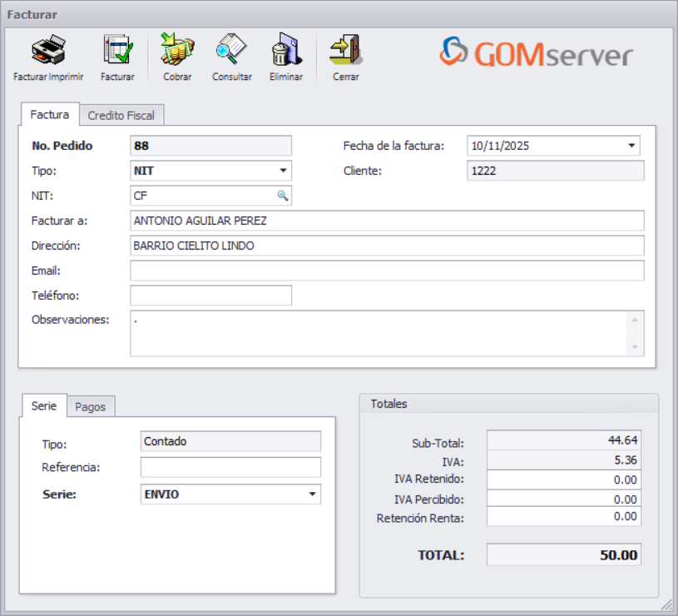Click the Referencia text field
This screenshot has width=678, height=616.
tap(230, 467)
